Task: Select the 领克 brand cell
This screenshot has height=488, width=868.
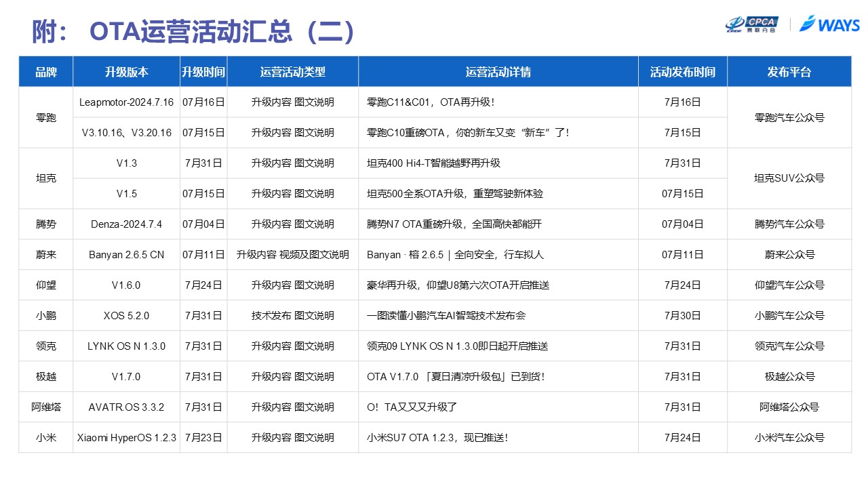Action: point(46,346)
